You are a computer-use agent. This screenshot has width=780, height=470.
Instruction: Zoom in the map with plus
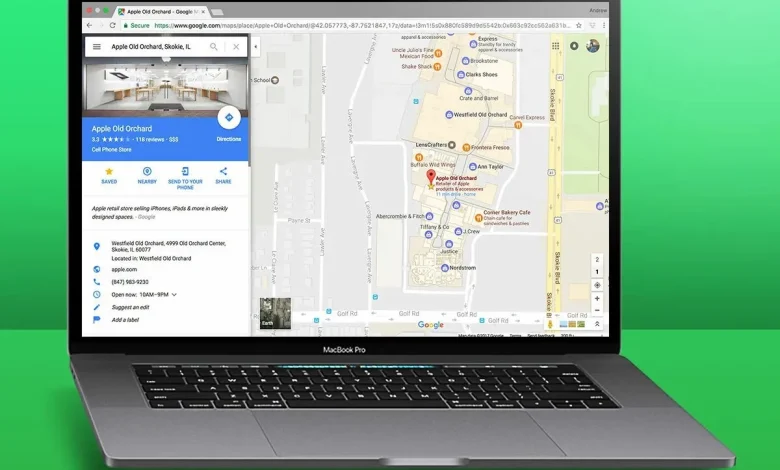point(597,298)
